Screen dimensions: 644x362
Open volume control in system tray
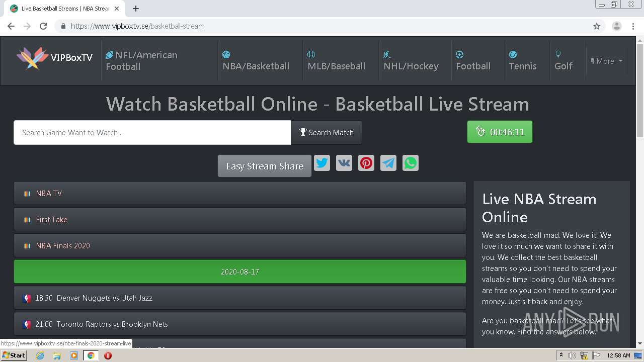tap(572, 355)
